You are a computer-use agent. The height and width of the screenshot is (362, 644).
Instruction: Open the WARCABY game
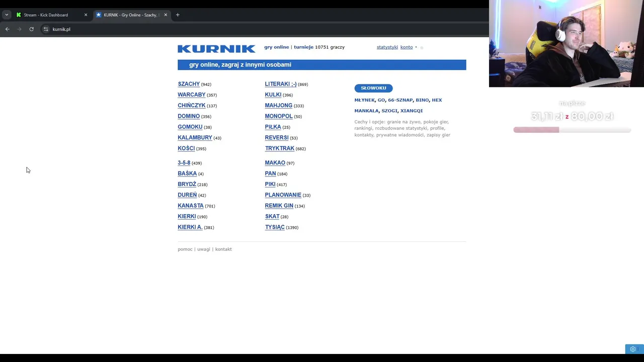click(x=192, y=95)
